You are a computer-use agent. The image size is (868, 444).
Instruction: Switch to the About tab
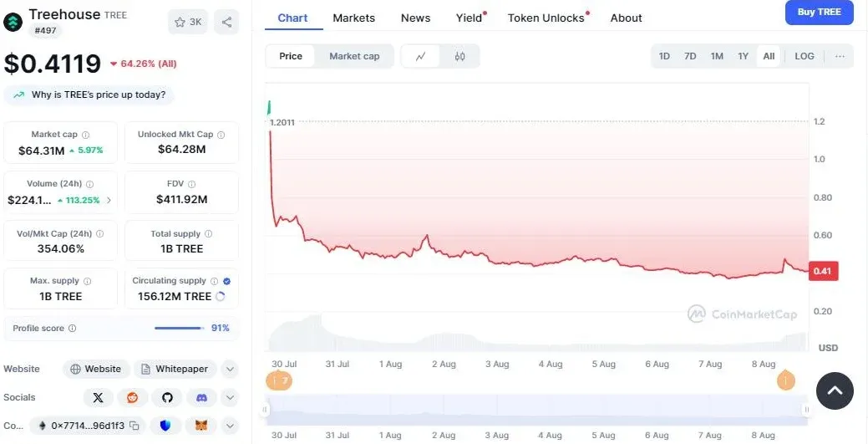[626, 18]
